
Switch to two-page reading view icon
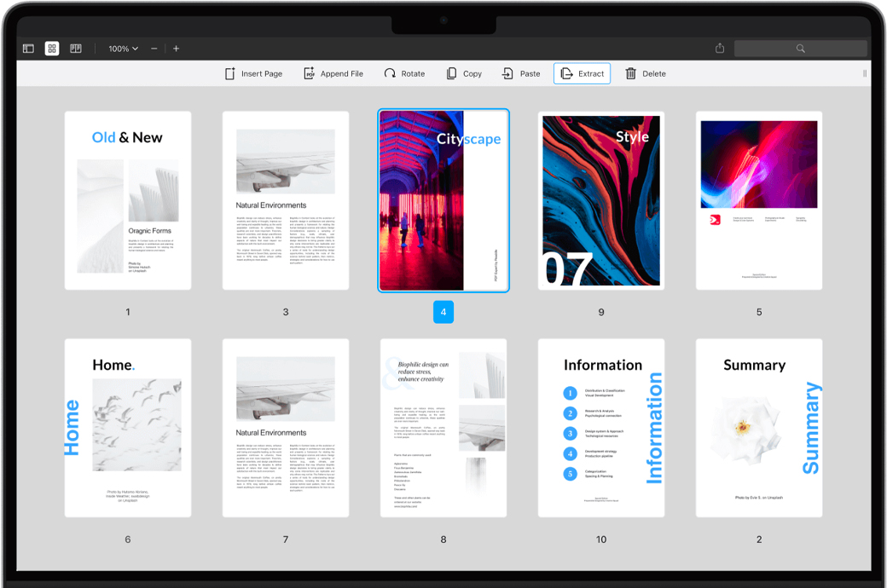pos(76,49)
